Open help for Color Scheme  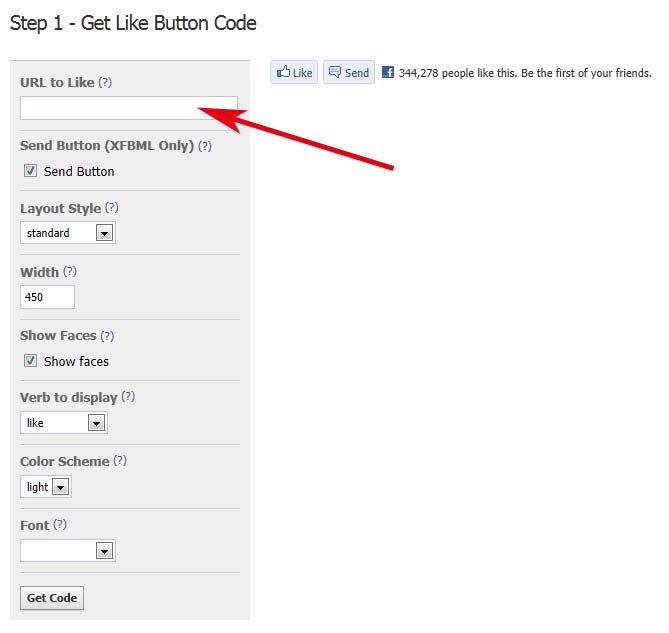pyautogui.click(x=120, y=461)
